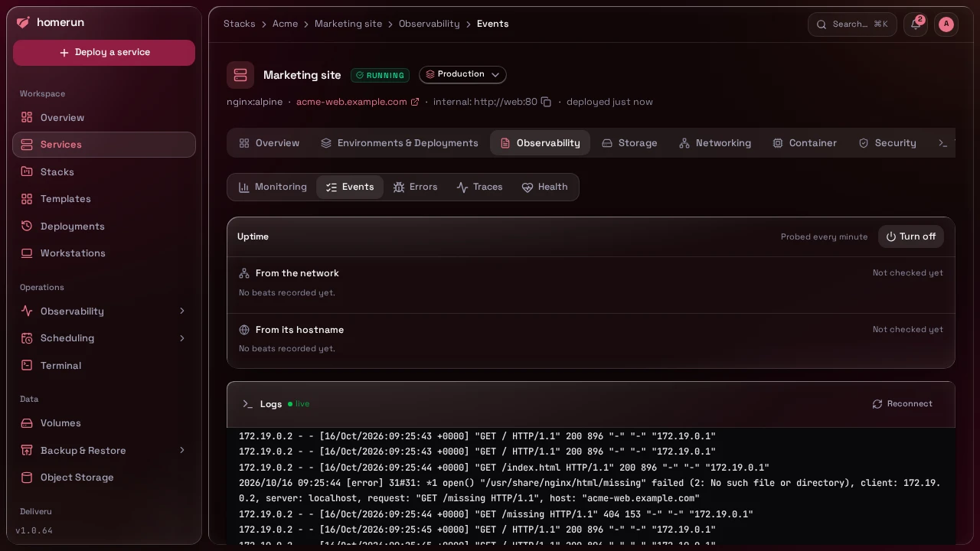Click the Terminal sidebar icon
Screen dimensions: 980x551
click(x=27, y=365)
